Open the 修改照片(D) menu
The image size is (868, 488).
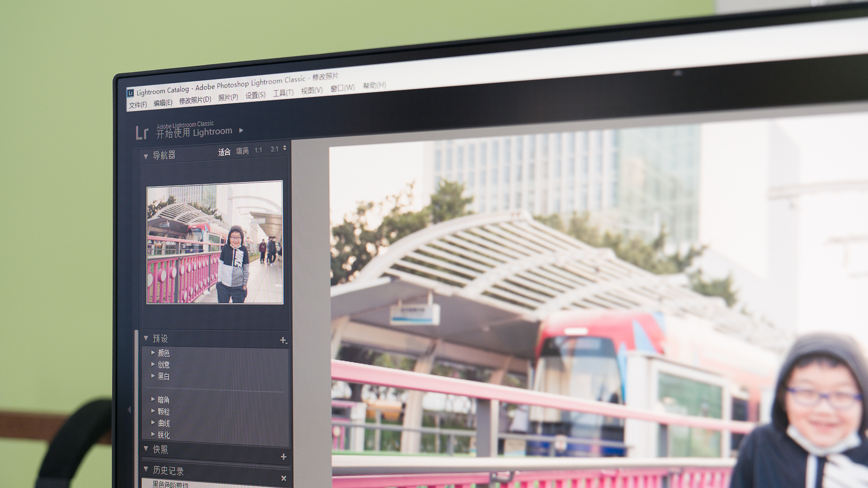(x=195, y=100)
